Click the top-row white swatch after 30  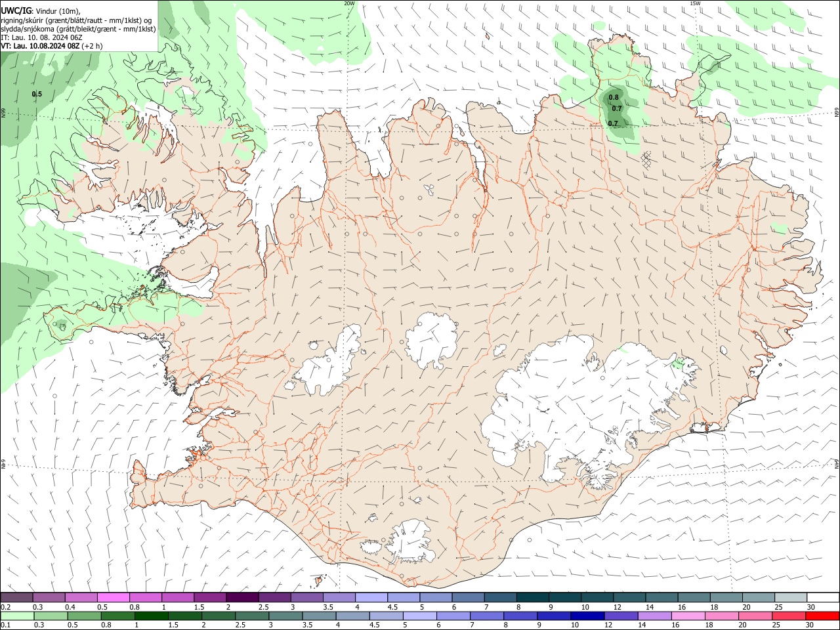[822, 597]
